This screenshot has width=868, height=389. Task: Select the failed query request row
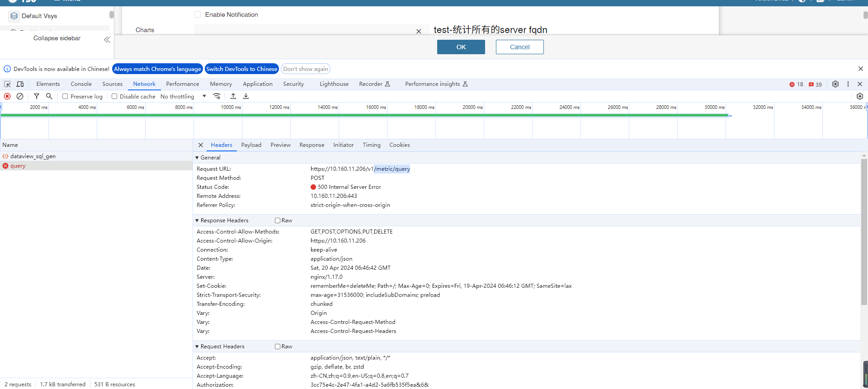[x=18, y=166]
